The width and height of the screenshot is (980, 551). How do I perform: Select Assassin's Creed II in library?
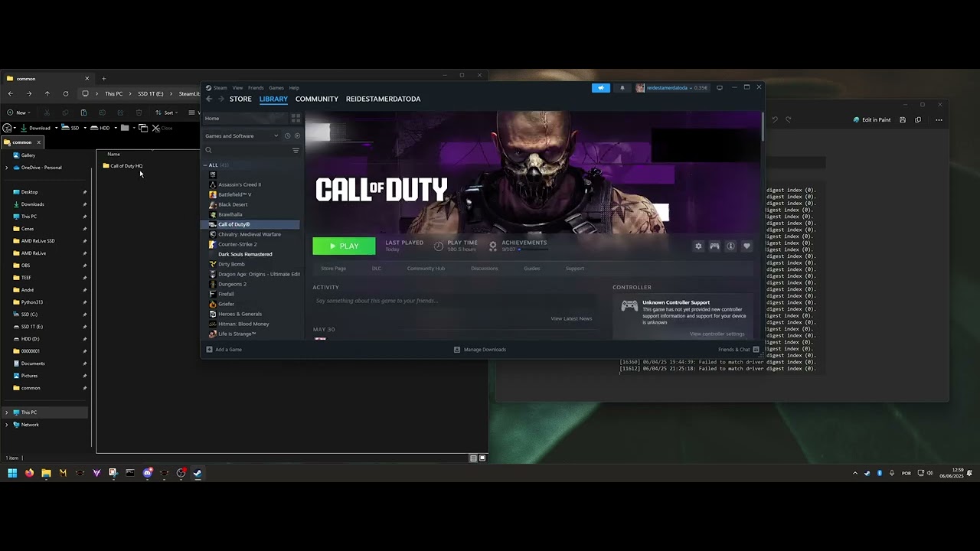(239, 184)
